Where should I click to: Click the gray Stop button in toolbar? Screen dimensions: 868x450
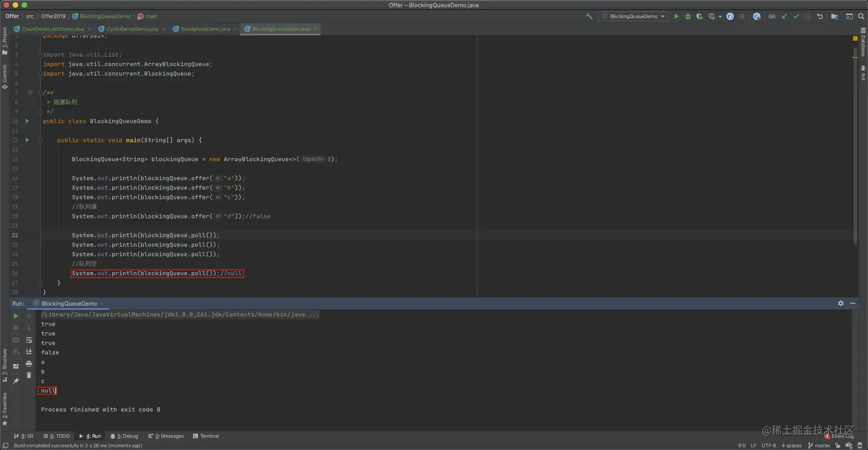coord(742,16)
